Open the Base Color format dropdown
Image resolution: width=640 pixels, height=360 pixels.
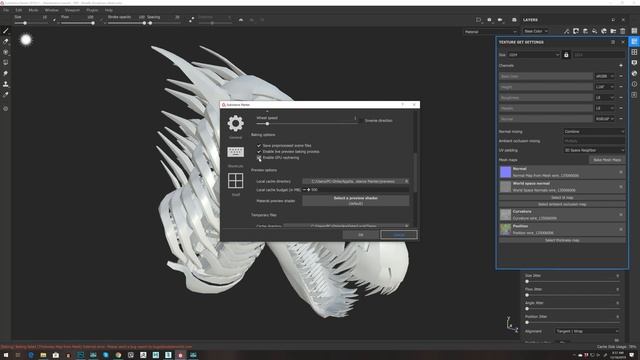pos(605,76)
